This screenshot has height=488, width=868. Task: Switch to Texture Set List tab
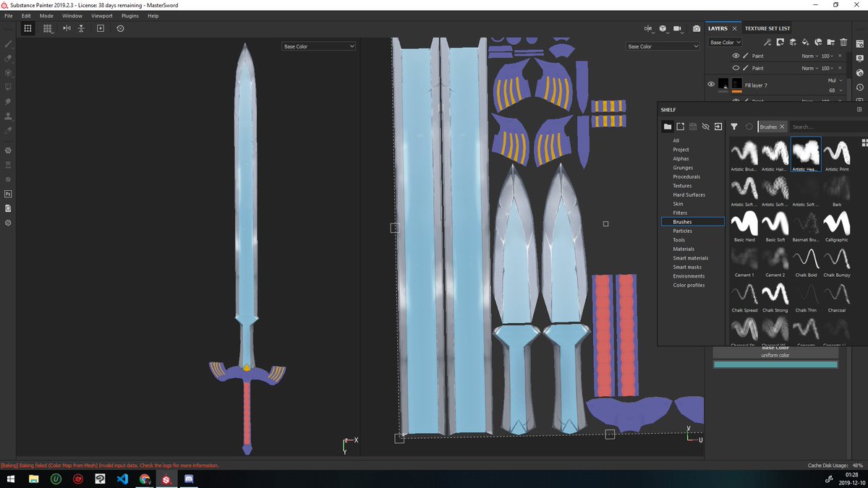point(767,28)
